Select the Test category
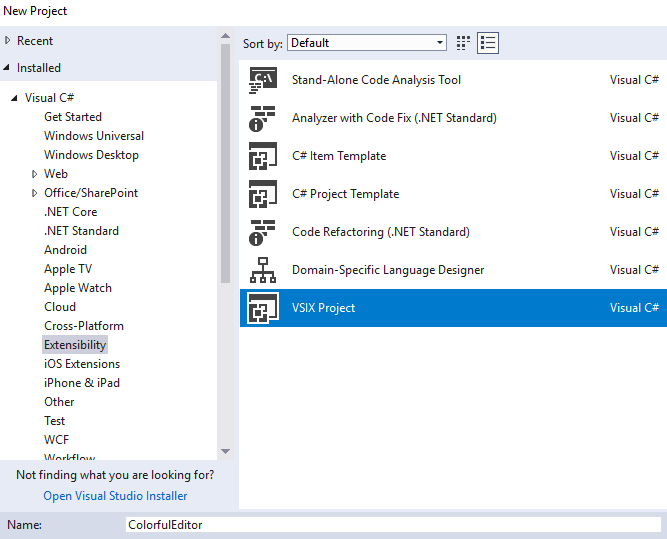The width and height of the screenshot is (667, 539). (54, 421)
